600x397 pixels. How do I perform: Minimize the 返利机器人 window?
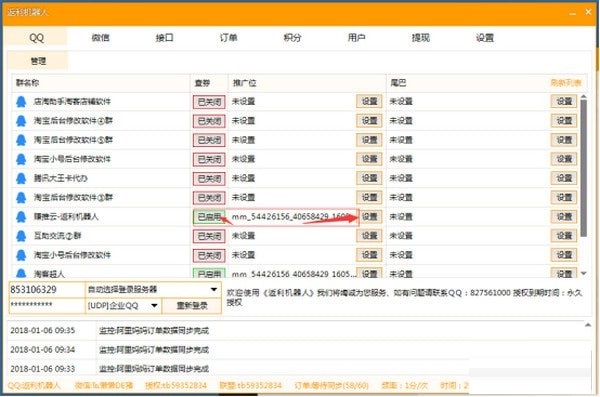tap(572, 13)
